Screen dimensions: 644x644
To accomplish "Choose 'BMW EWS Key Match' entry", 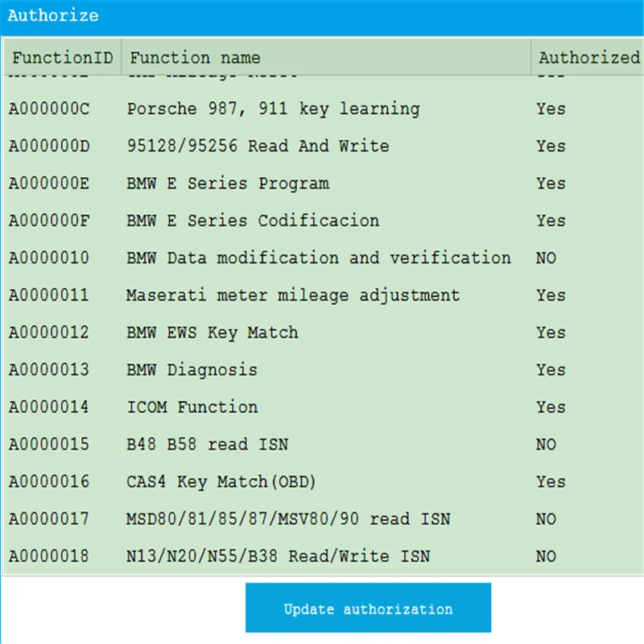I will [x=213, y=332].
